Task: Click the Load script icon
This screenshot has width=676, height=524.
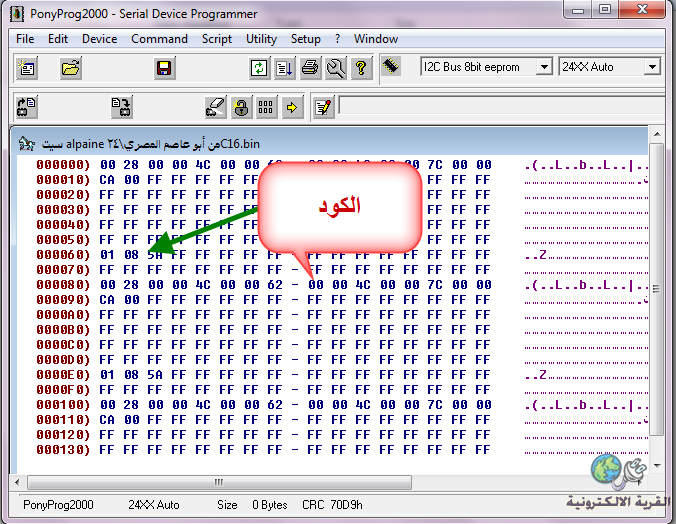Action: (x=285, y=68)
